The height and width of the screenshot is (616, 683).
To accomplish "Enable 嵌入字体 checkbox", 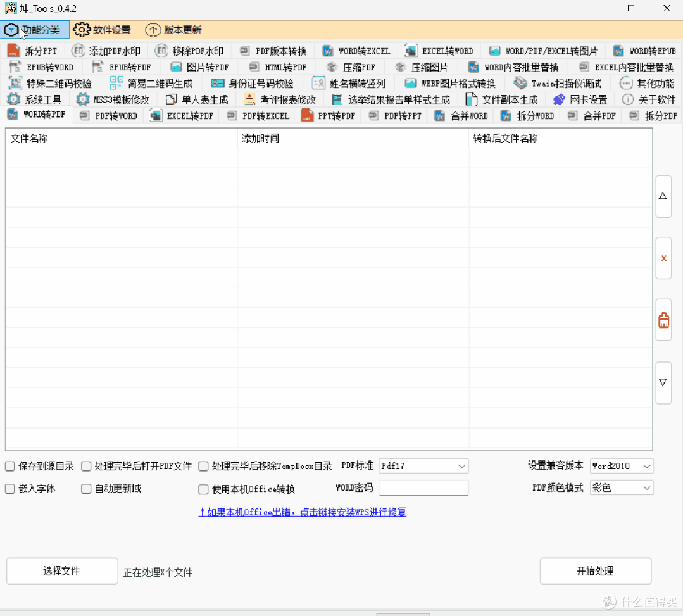I will point(10,488).
